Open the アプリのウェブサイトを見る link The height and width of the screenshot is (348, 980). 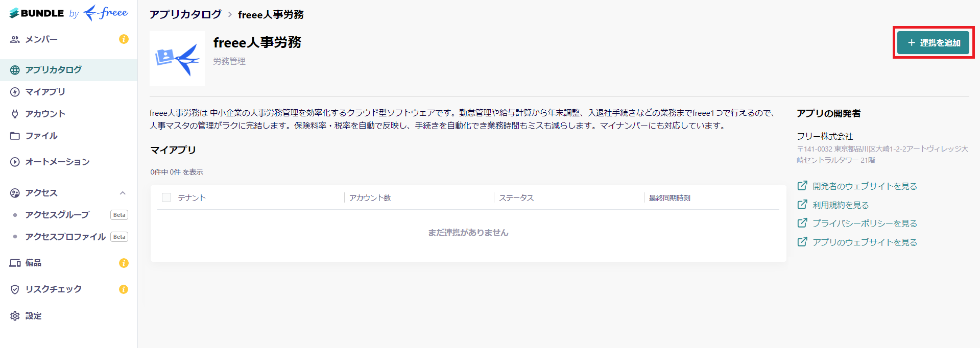tap(865, 242)
